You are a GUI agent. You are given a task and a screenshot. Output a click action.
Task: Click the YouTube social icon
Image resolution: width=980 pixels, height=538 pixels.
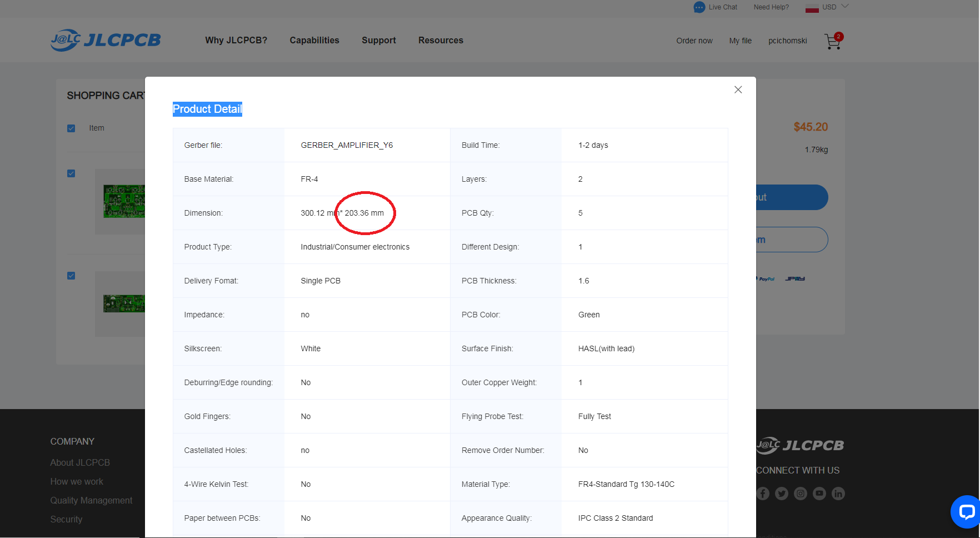pyautogui.click(x=819, y=494)
